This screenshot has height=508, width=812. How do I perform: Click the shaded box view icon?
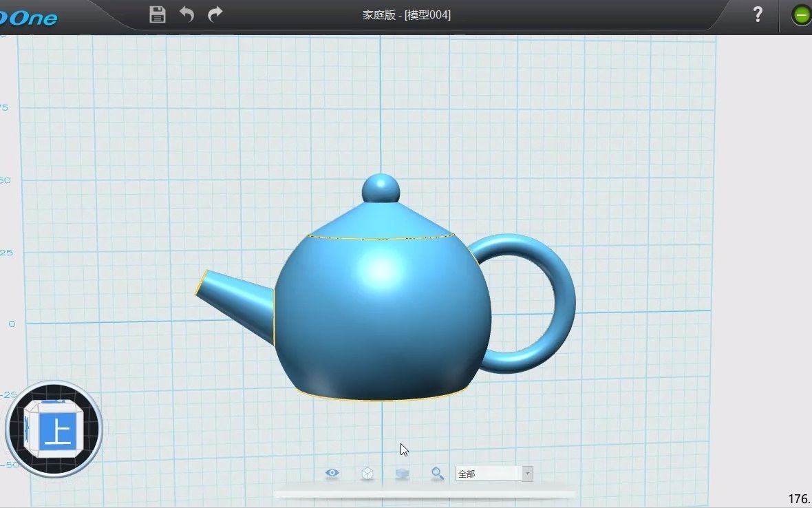403,474
